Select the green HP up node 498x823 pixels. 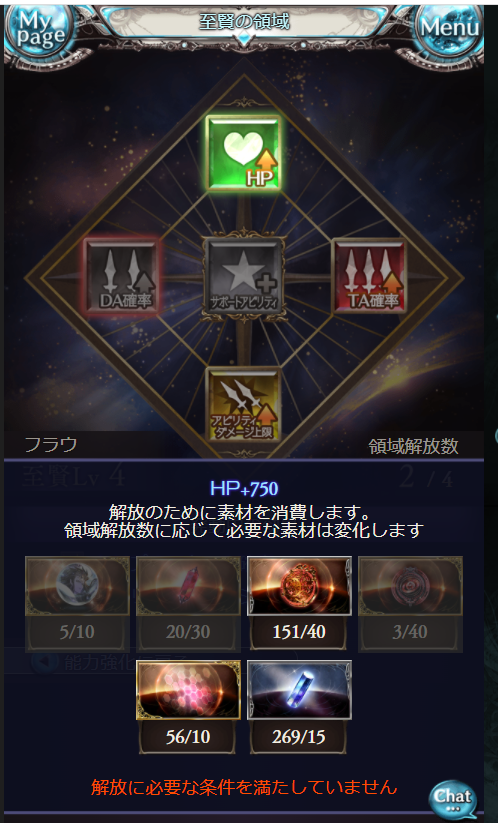[243, 153]
